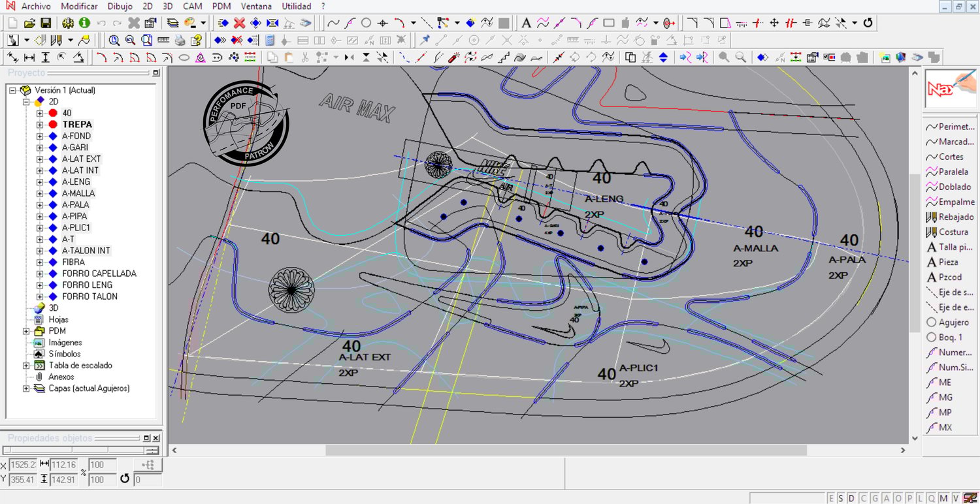Screen dimensions: 980x504
Task: Click the rotate arrow toolbar icon
Action: click(868, 23)
